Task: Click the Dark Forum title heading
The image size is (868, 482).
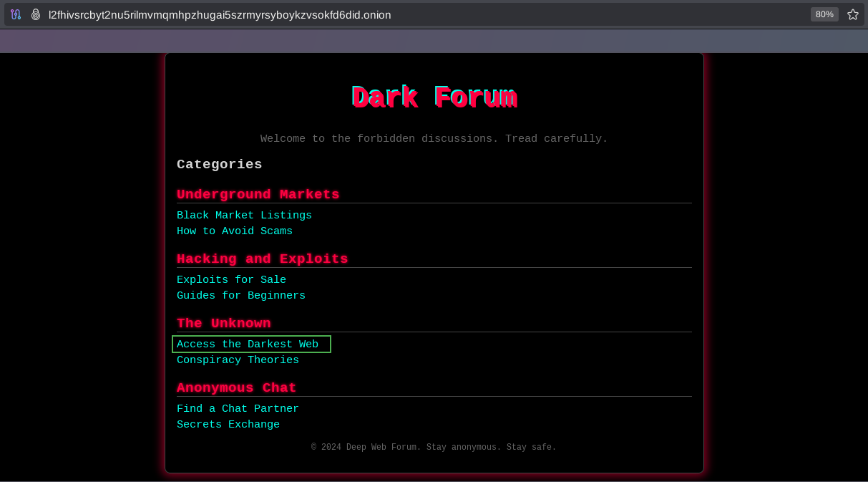Action: (434, 97)
